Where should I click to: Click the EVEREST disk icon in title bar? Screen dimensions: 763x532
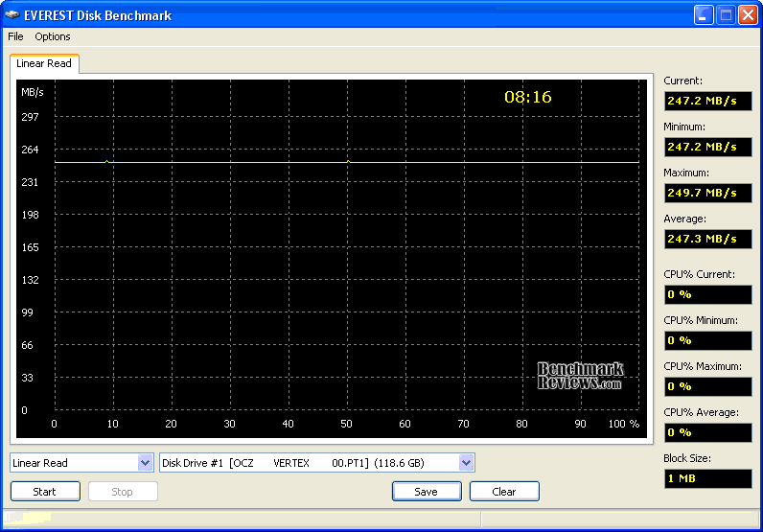[12, 15]
